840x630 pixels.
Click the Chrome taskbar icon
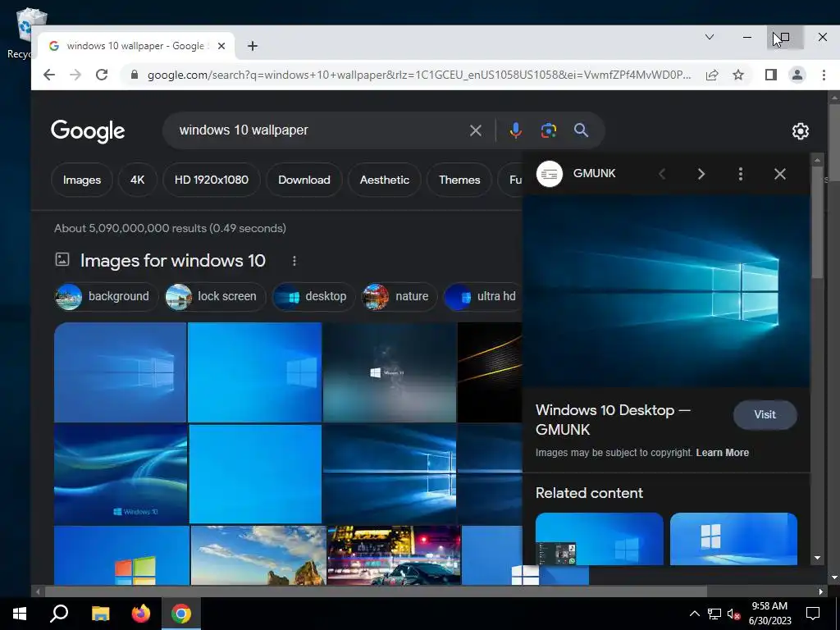point(181,614)
